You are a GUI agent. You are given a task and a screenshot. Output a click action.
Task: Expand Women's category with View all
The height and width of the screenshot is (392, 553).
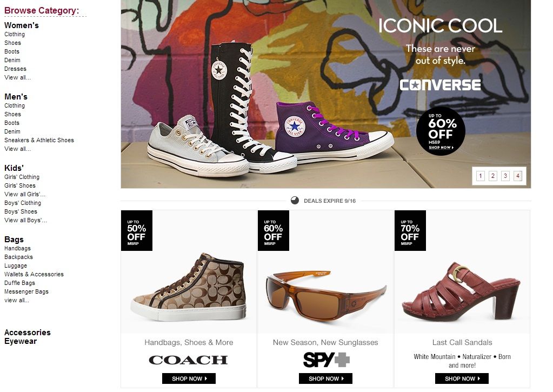point(18,78)
